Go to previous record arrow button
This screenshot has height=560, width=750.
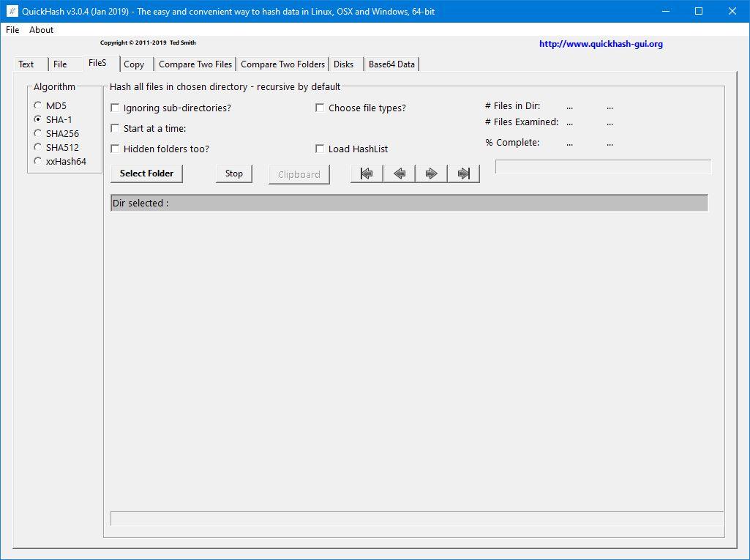pos(399,173)
